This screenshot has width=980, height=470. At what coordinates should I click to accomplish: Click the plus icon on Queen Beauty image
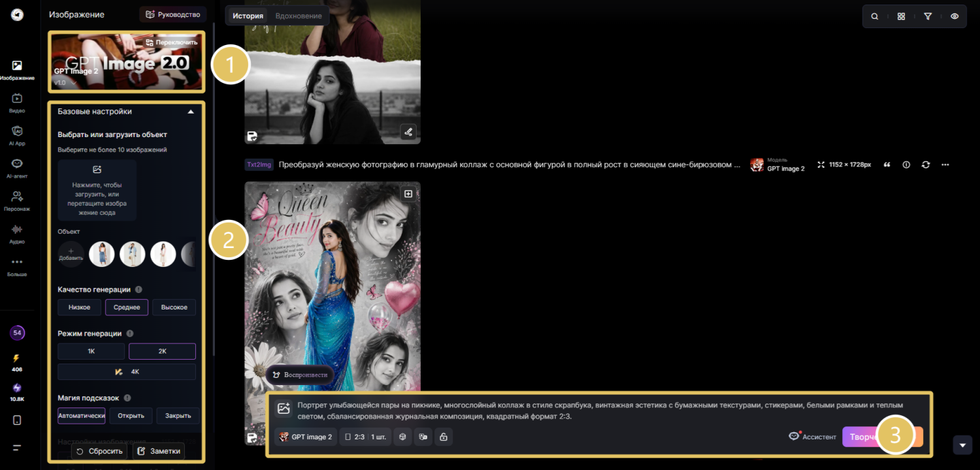(x=408, y=194)
